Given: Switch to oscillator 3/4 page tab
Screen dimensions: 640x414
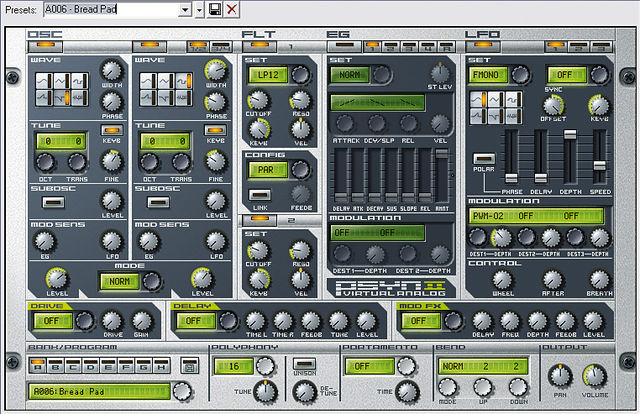Looking at the screenshot, I should [x=221, y=46].
